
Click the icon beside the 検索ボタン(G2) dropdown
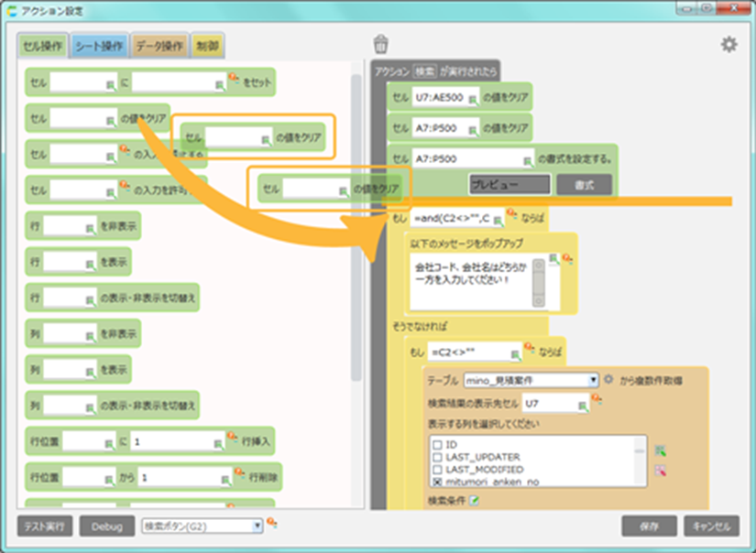pos(272,525)
